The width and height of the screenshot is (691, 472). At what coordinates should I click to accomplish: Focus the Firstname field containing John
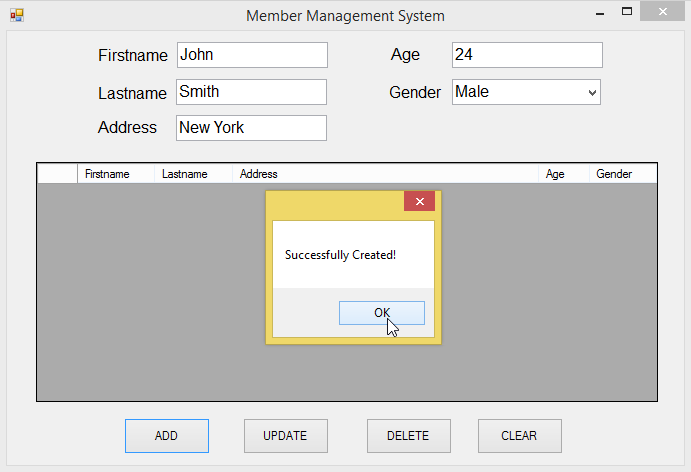click(252, 55)
